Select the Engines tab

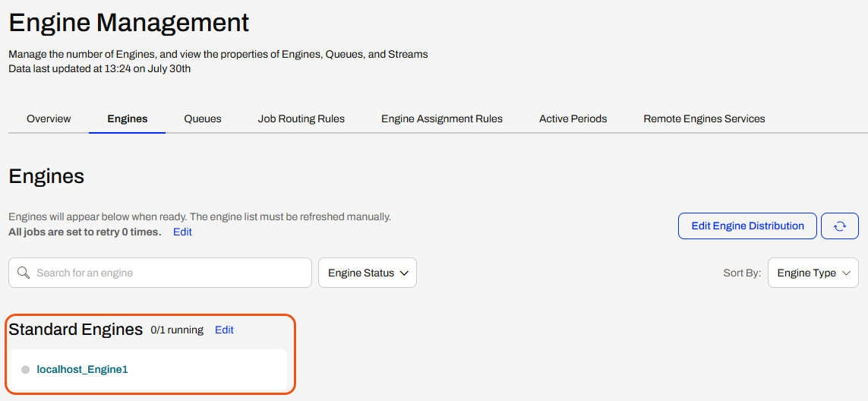pyautogui.click(x=128, y=118)
